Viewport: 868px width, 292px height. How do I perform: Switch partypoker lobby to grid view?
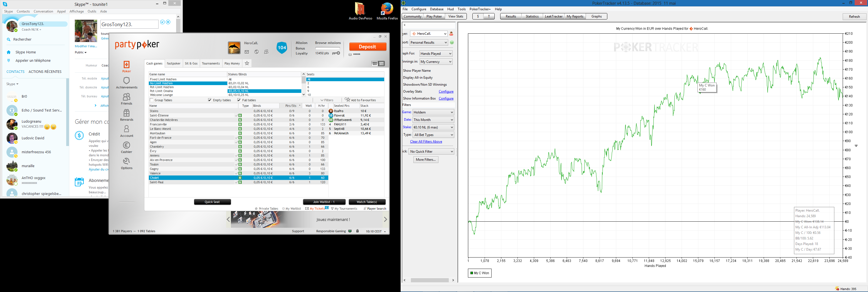click(374, 64)
